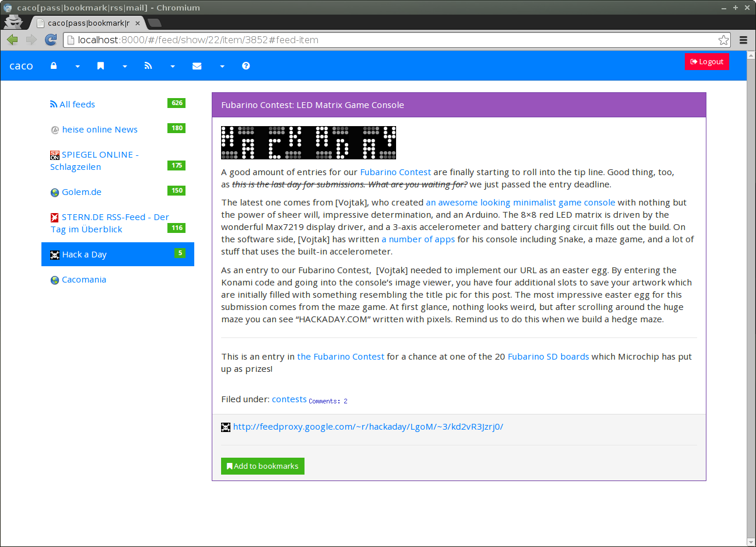Select the Hack a Day feed
The width and height of the screenshot is (756, 547).
(118, 255)
